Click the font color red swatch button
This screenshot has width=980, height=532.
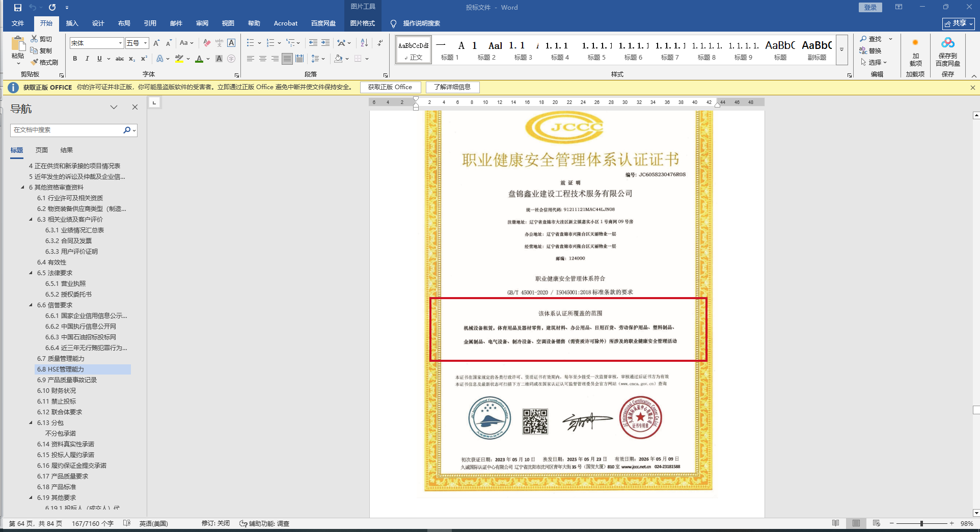point(199,59)
